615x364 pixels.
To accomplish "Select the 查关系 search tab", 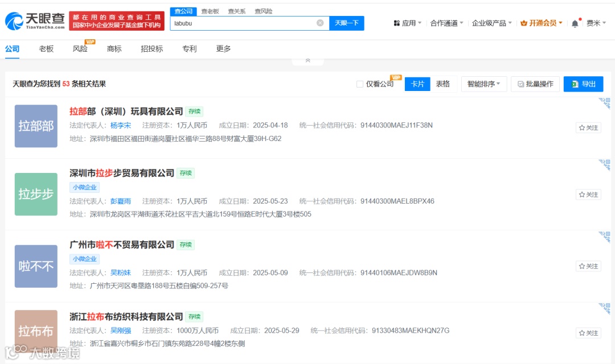I will click(x=237, y=11).
